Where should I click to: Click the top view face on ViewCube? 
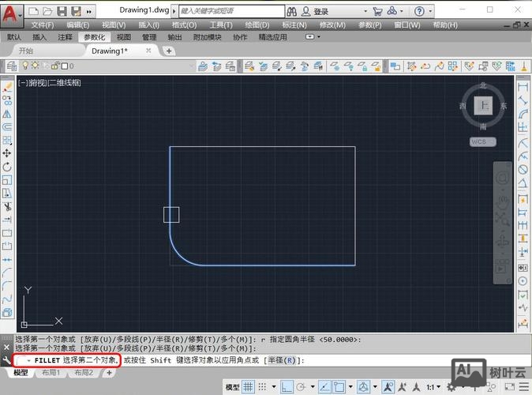pyautogui.click(x=483, y=106)
